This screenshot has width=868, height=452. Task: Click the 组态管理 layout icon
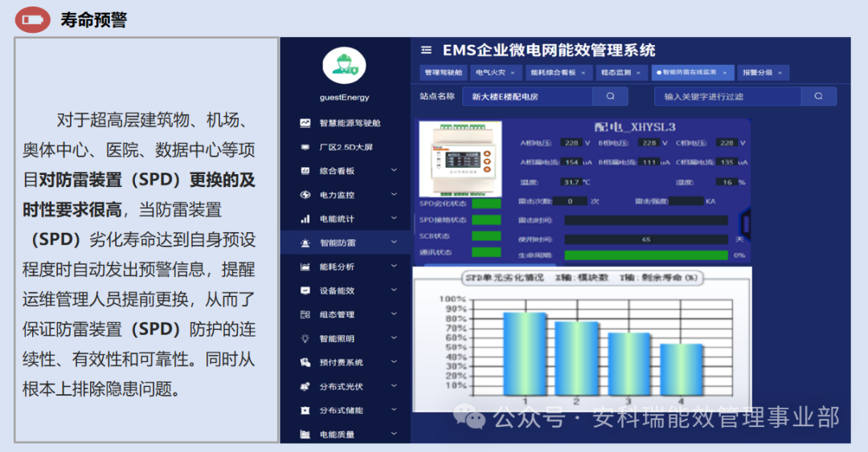[305, 314]
